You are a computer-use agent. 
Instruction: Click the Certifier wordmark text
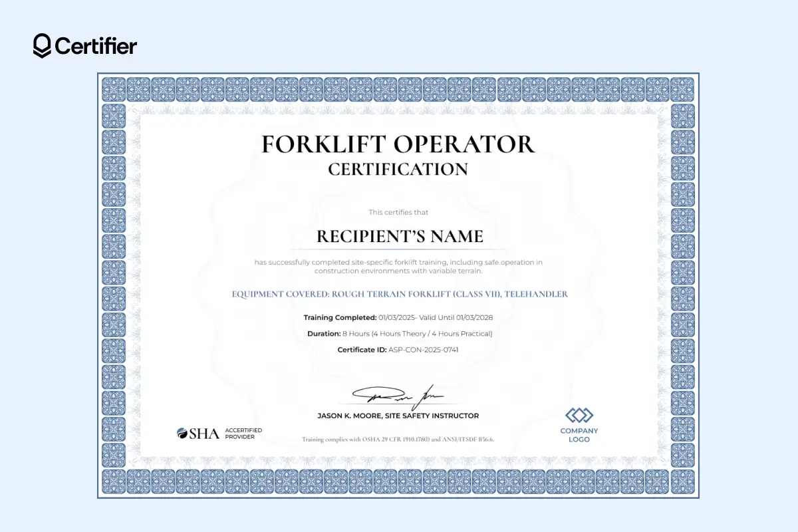[x=96, y=47]
